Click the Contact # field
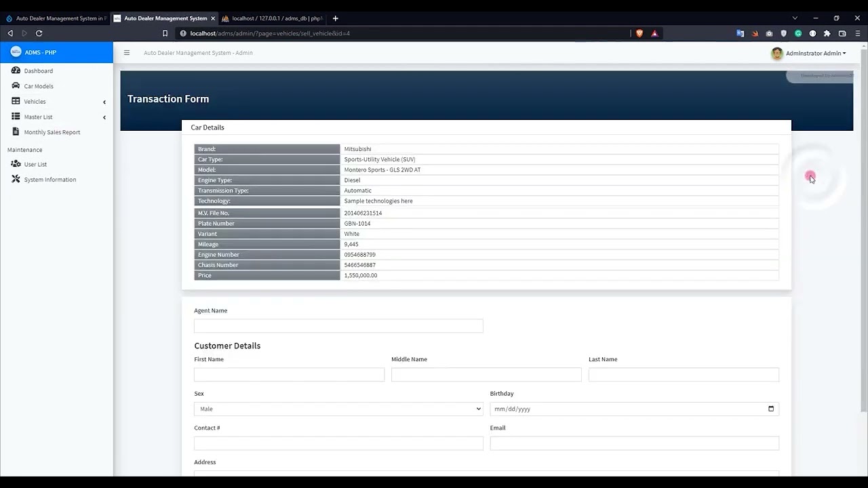868x488 pixels. coord(338,443)
